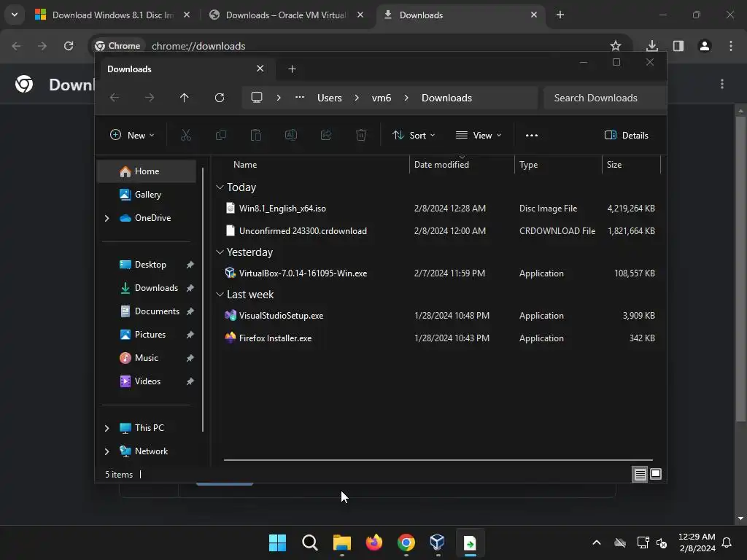Click the Paste clipboard icon in toolbar
The width and height of the screenshot is (747, 560).
[256, 135]
